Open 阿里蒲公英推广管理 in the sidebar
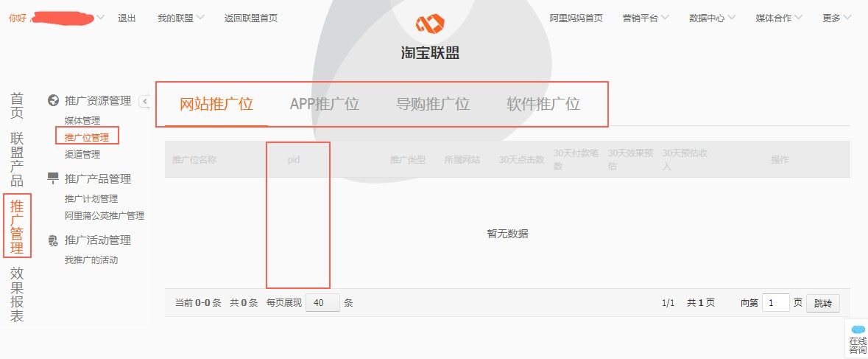The image size is (868, 359). click(x=105, y=215)
